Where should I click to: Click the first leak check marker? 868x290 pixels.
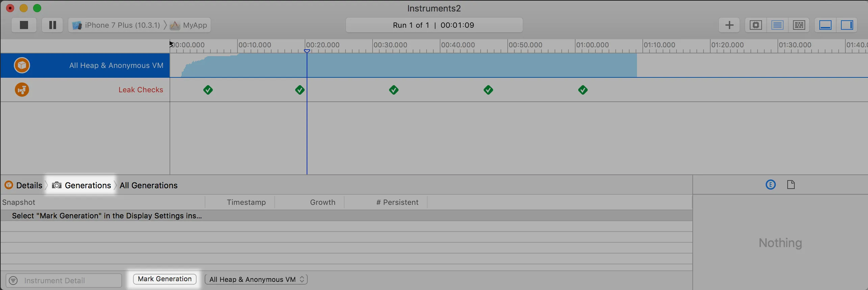pyautogui.click(x=208, y=90)
